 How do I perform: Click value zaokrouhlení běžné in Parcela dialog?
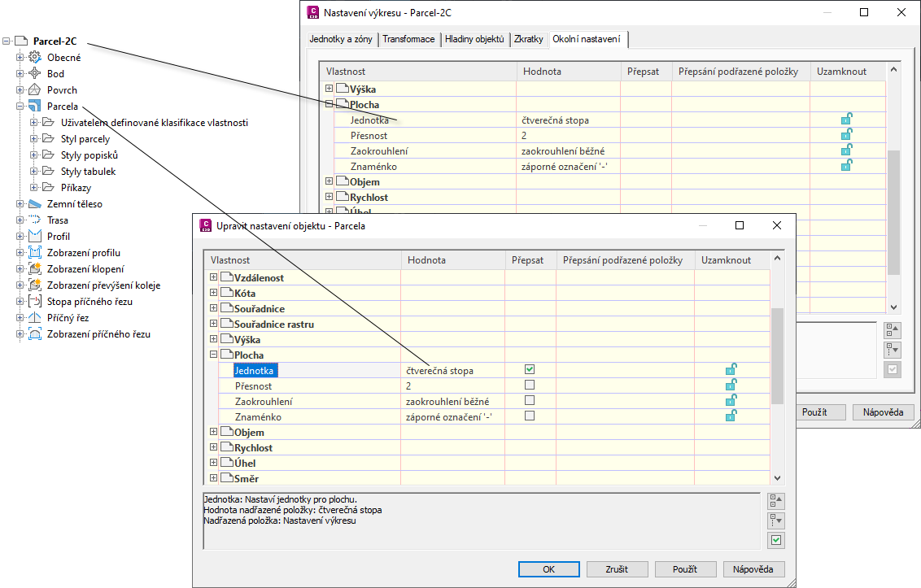click(x=447, y=402)
